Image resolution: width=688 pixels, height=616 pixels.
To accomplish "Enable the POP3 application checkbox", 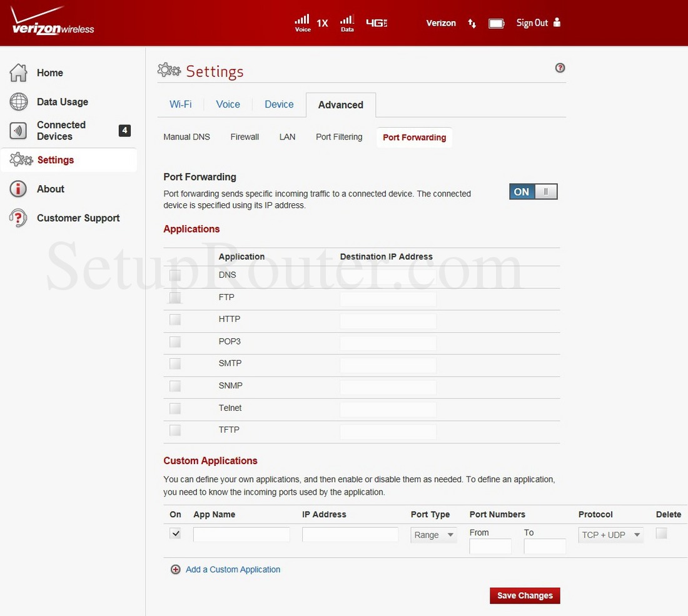I will pyautogui.click(x=175, y=342).
